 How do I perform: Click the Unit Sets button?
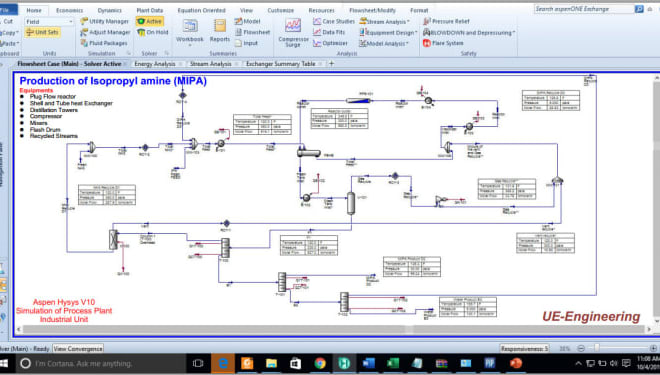click(42, 32)
